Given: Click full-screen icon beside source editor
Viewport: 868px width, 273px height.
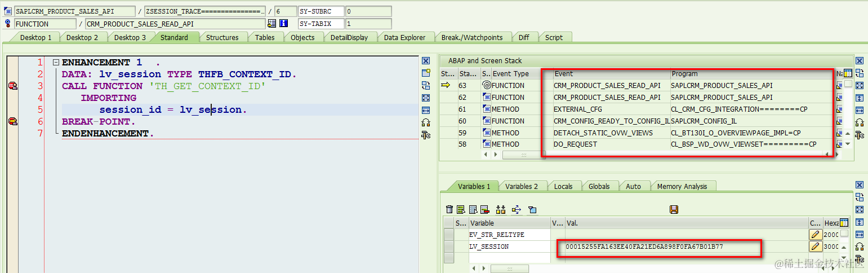Looking at the screenshot, I should (426, 98).
